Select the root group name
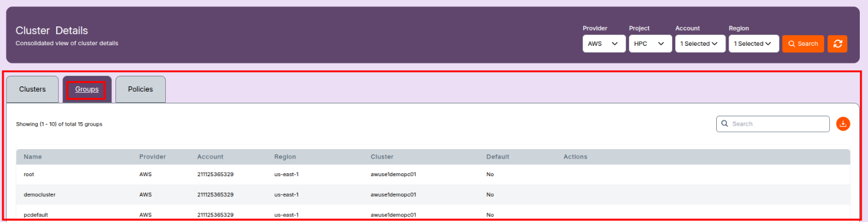 point(29,174)
